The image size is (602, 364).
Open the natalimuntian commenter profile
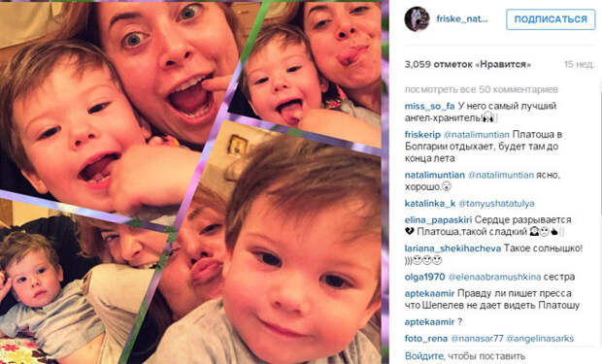435,175
